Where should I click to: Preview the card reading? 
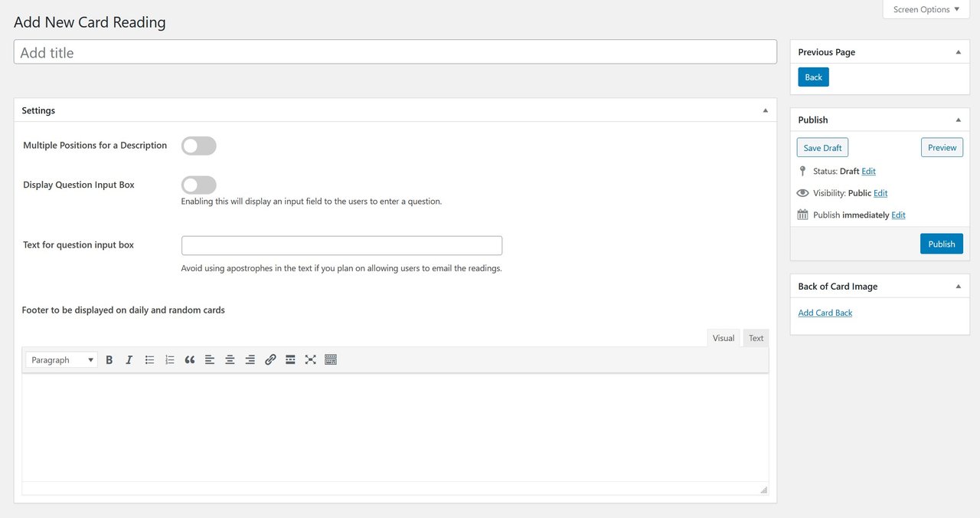942,148
